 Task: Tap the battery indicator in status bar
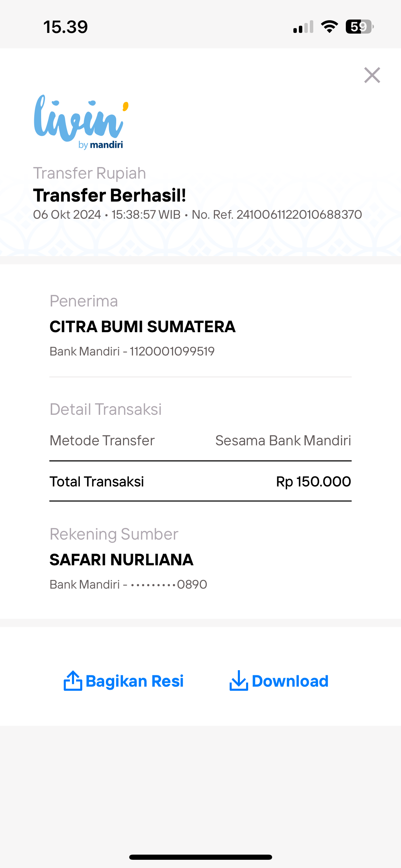coord(360,27)
